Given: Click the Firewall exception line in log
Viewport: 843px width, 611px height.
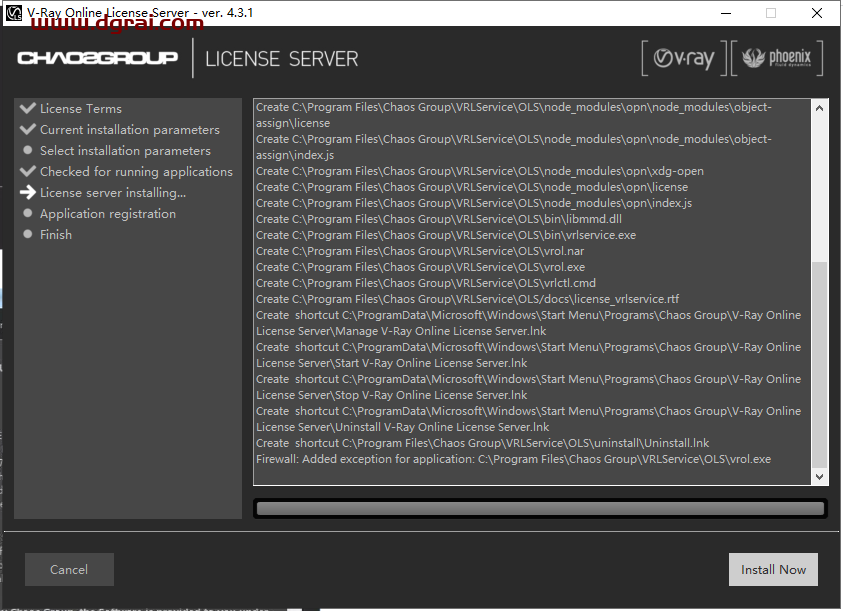Looking at the screenshot, I should pos(513,459).
